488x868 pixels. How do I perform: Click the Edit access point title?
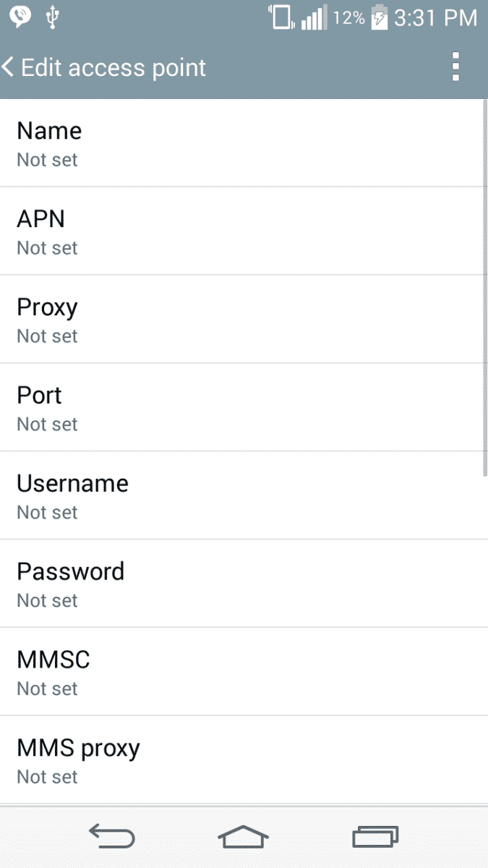click(114, 67)
